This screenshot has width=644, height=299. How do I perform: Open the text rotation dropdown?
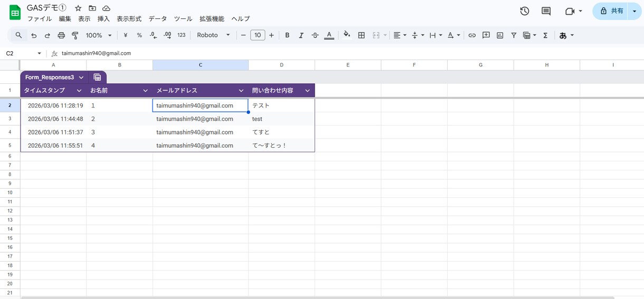tap(453, 35)
